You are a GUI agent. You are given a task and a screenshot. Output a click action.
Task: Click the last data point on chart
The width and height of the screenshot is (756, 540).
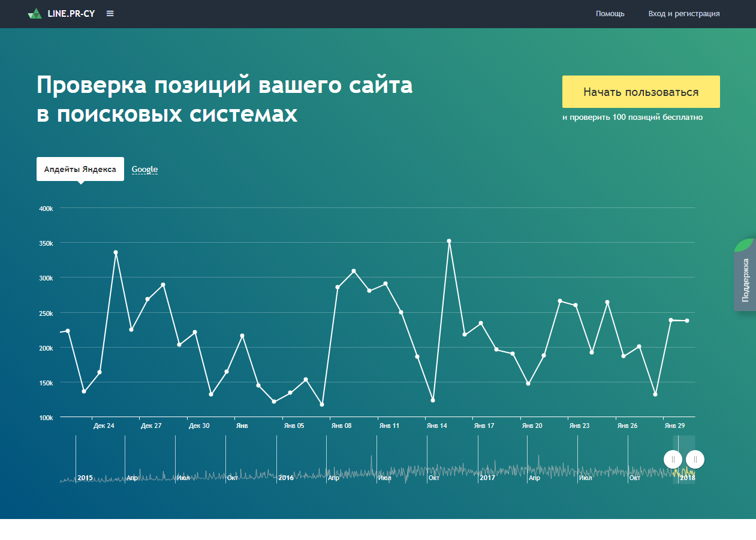[x=687, y=321]
